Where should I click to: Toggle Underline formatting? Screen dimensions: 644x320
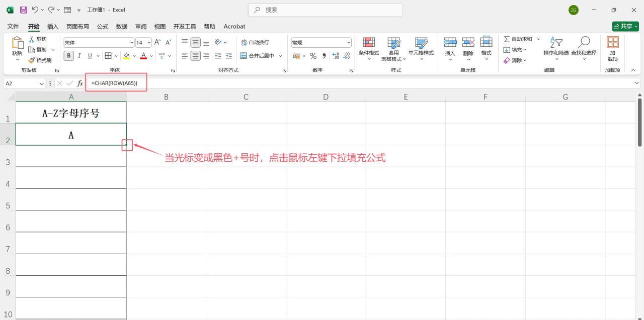(90, 56)
